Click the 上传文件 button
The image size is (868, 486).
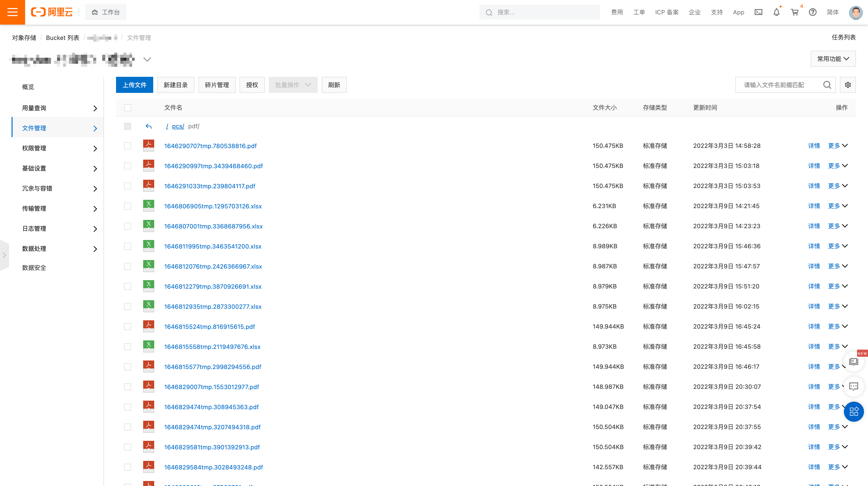click(x=134, y=85)
